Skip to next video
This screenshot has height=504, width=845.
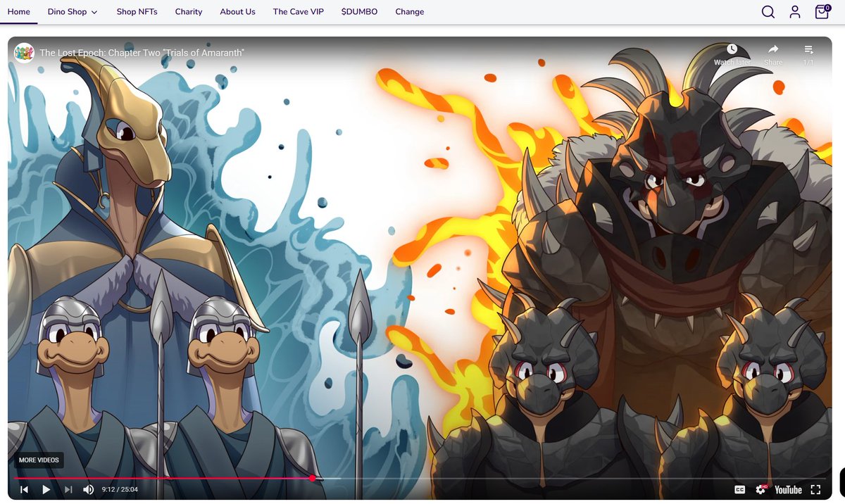click(x=68, y=489)
